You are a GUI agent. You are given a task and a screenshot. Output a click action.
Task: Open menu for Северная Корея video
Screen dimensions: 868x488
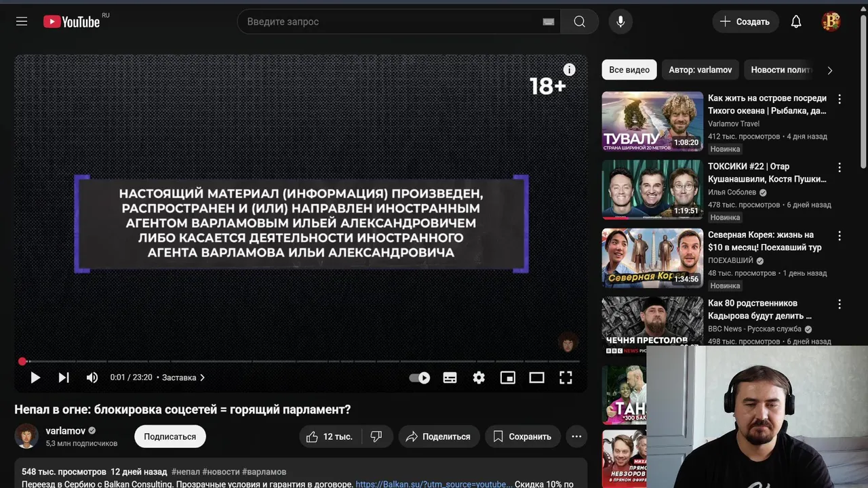(840, 236)
